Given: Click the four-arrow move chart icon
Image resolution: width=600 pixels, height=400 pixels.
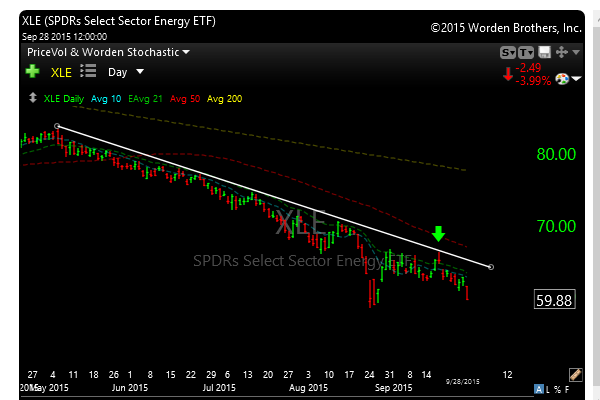Looking at the screenshot, I should tap(561, 52).
